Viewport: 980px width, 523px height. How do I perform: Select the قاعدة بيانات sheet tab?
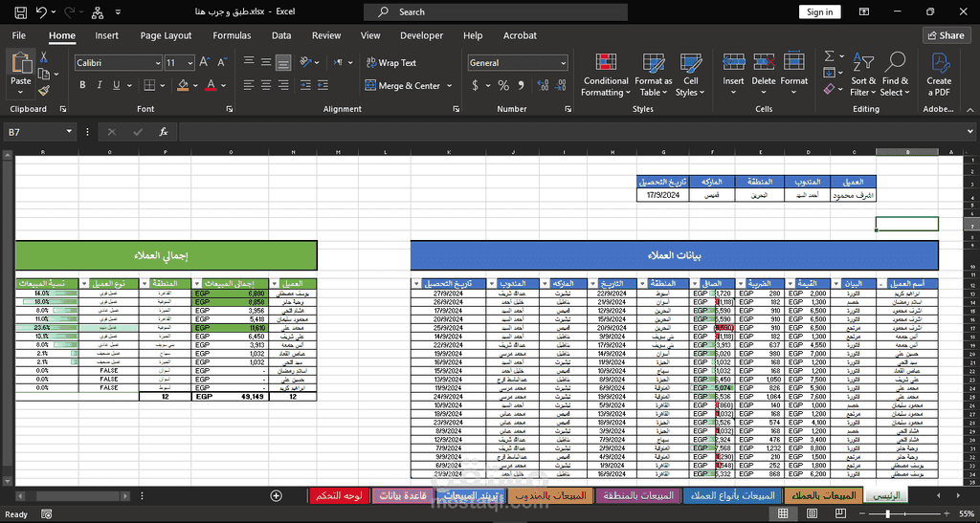(403, 495)
